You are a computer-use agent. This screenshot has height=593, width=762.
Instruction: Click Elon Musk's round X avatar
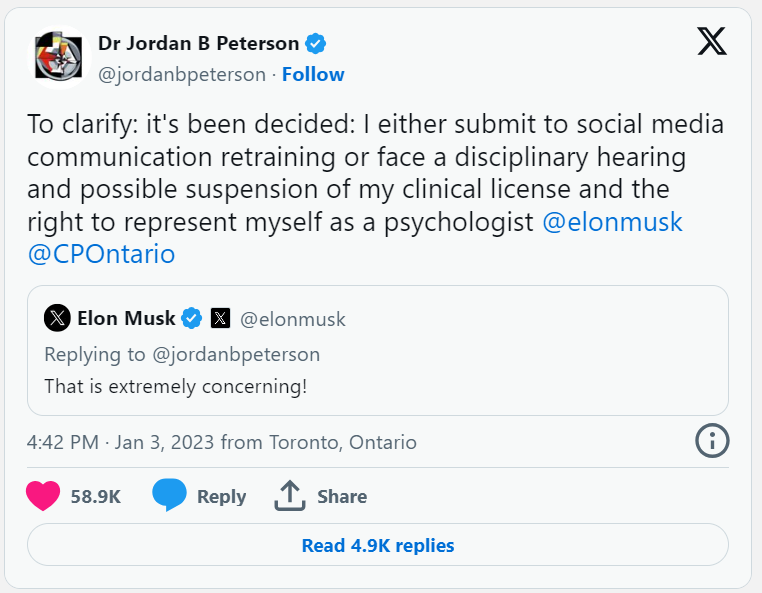(x=57, y=318)
